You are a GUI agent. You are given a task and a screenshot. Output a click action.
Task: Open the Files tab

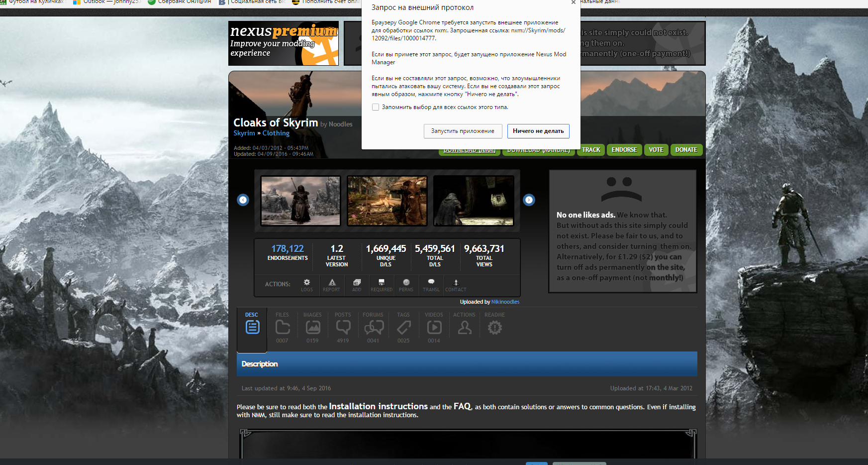point(283,328)
